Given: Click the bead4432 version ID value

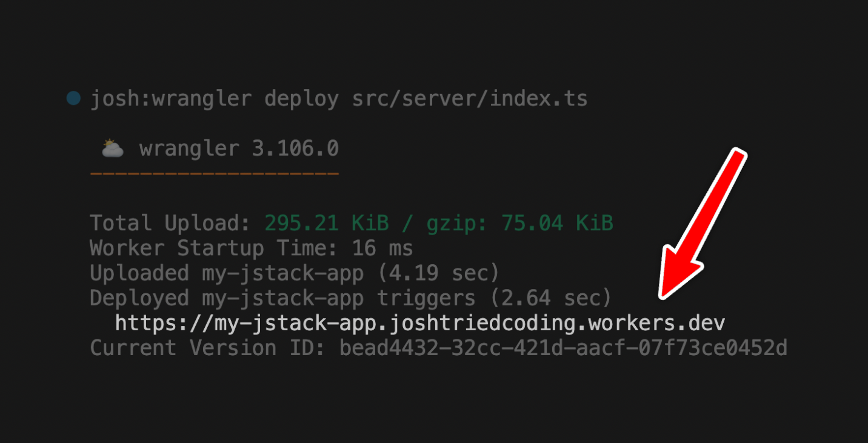Looking at the screenshot, I should (x=563, y=348).
